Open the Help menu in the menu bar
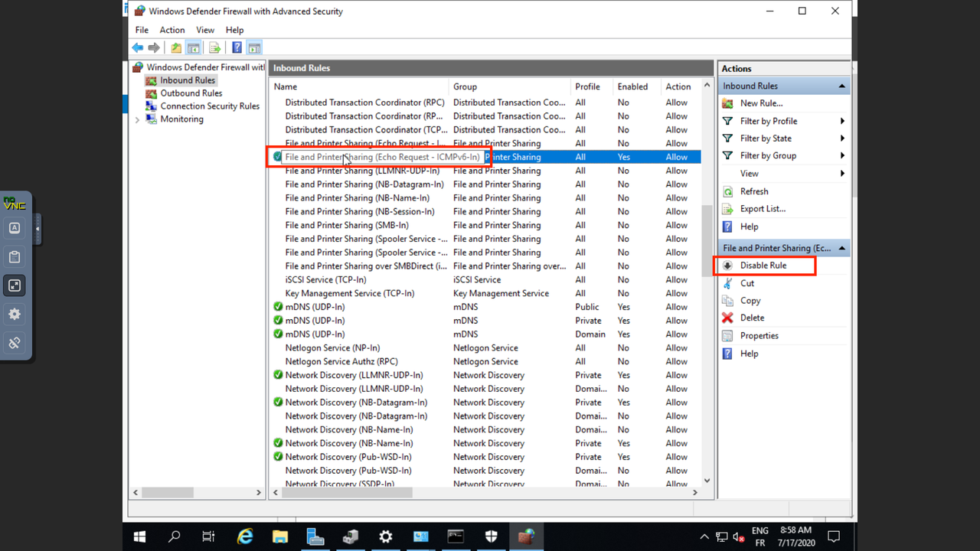The height and width of the screenshot is (551, 980). click(234, 30)
